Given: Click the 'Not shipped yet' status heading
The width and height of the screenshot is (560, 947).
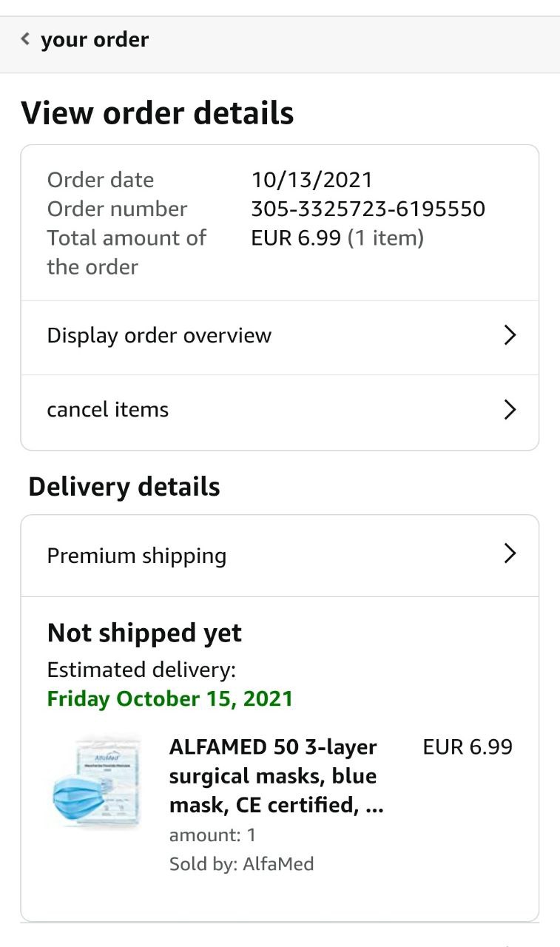Looking at the screenshot, I should coord(144,633).
